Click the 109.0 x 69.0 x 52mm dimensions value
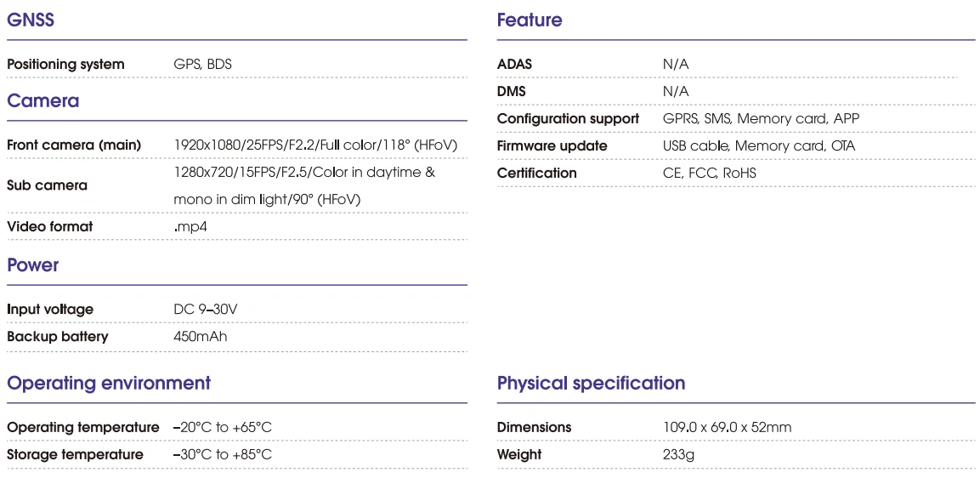980x484 pixels. 727,427
